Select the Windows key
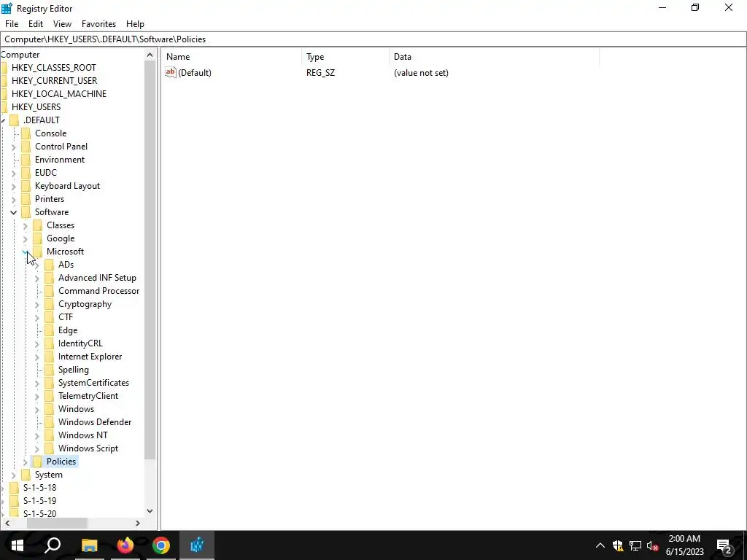The width and height of the screenshot is (747, 560). (76, 409)
